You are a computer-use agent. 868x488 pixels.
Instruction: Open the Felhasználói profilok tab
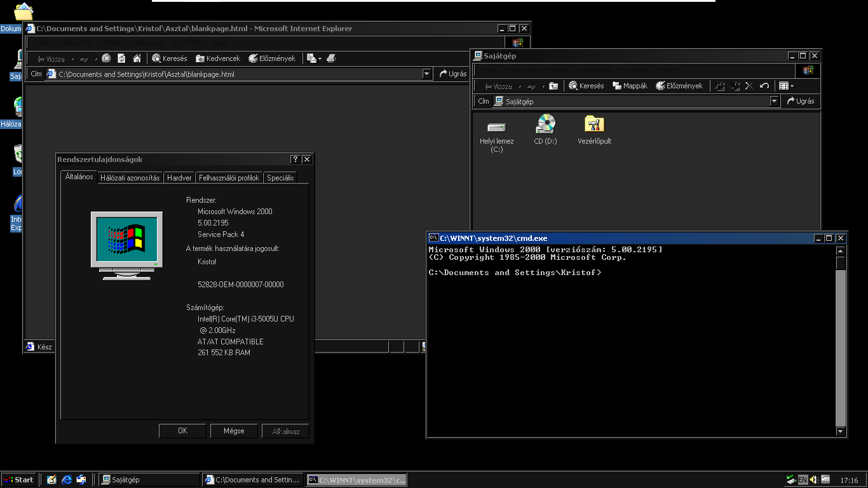click(229, 177)
